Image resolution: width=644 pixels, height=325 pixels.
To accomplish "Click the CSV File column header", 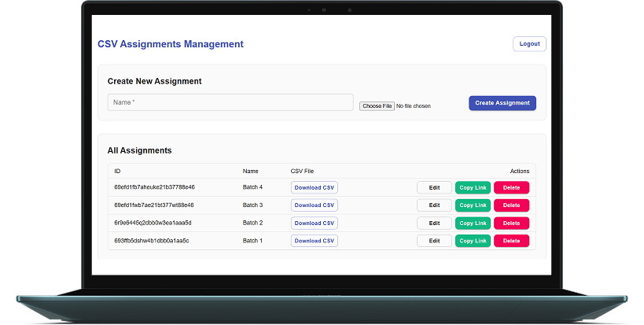I will pyautogui.click(x=302, y=171).
